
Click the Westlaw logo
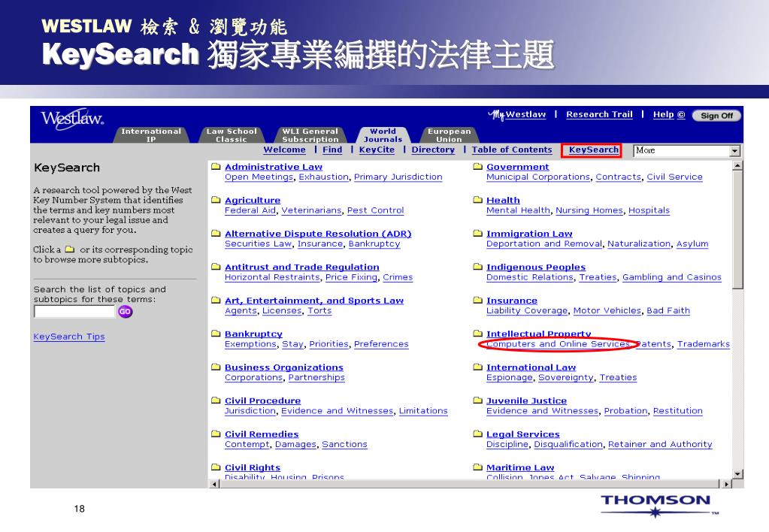pyautogui.click(x=72, y=118)
